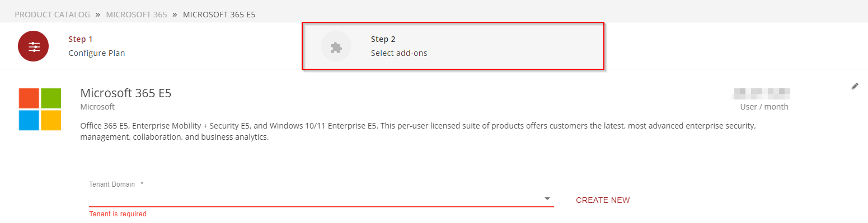Click the User / month label

tap(764, 107)
